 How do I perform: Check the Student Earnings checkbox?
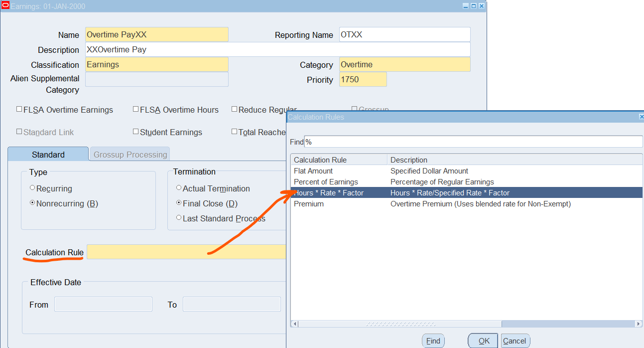(x=136, y=132)
